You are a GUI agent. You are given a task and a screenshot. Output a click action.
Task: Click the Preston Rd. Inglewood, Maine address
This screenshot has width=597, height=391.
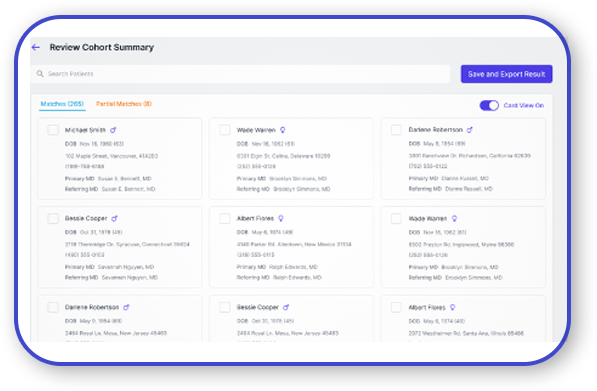[461, 244]
